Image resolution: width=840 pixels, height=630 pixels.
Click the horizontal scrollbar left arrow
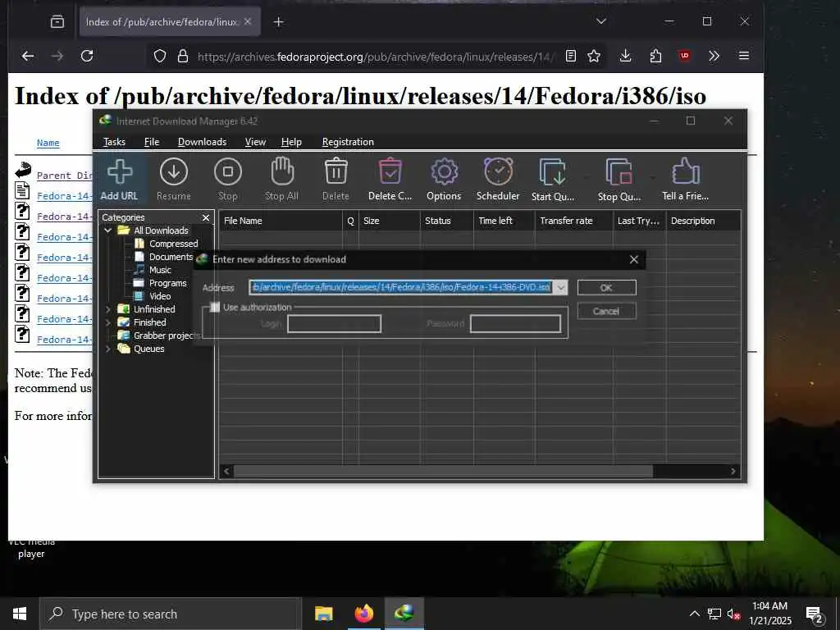pos(226,472)
